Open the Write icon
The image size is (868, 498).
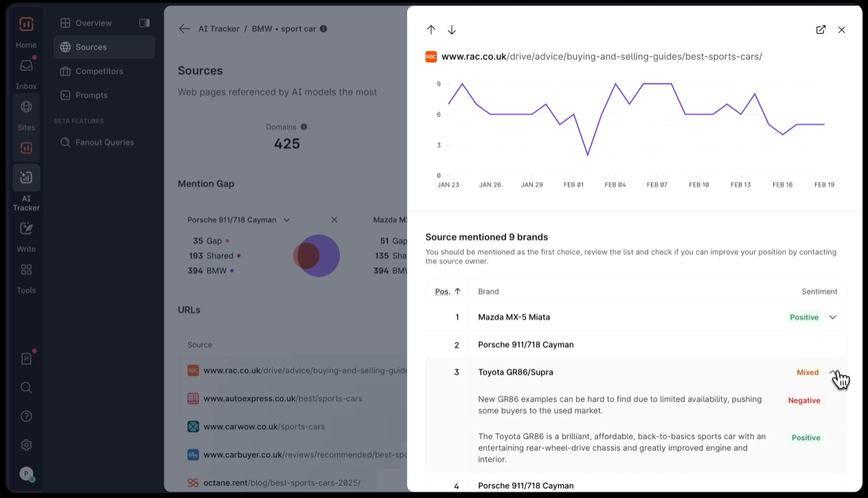[x=26, y=229]
